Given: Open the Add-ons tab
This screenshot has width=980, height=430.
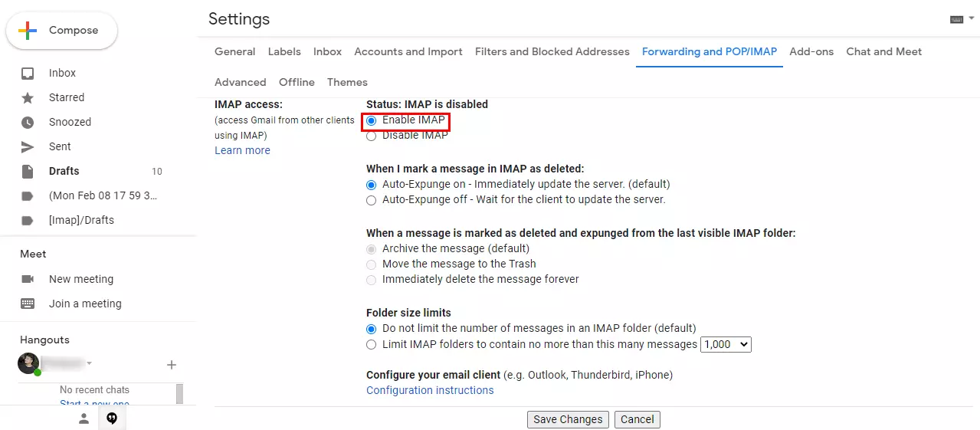Looking at the screenshot, I should (811, 52).
